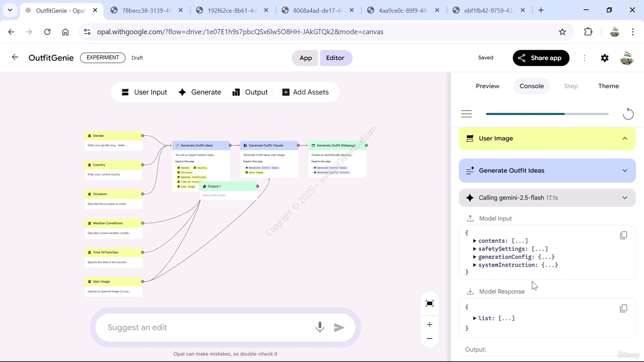The height and width of the screenshot is (362, 644).
Task: Send the suggested edit with the arrow icon
Action: pyautogui.click(x=340, y=327)
